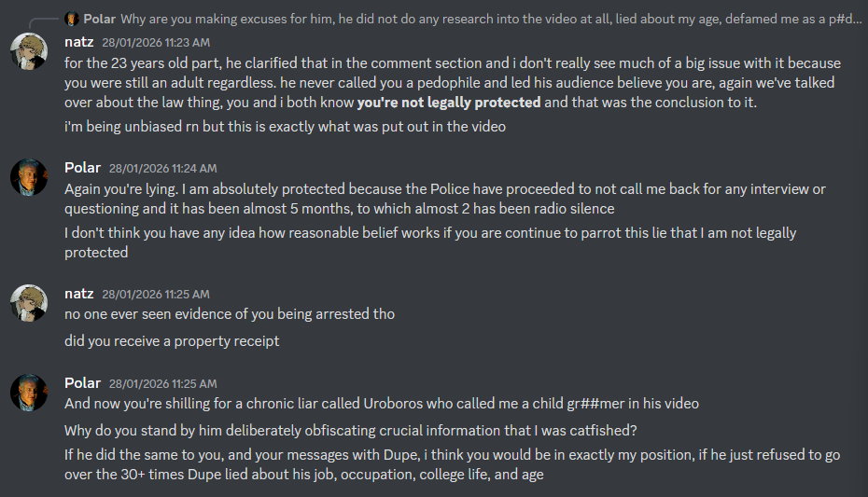
Task: Open Polar's avatar on the 11:24 AM message
Action: pos(29,177)
